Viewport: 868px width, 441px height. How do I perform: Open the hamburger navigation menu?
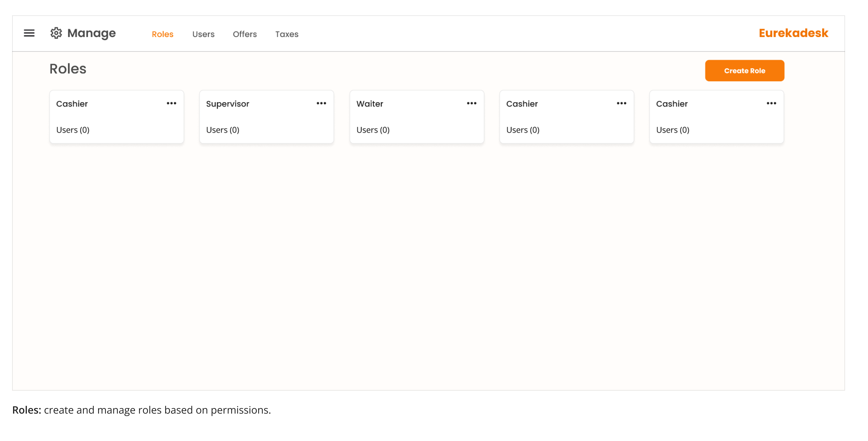click(29, 33)
